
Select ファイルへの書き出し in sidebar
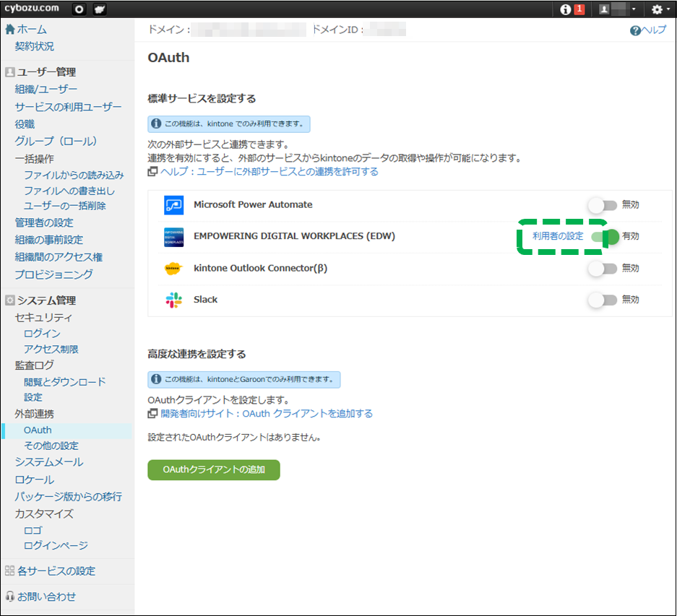[69, 191]
